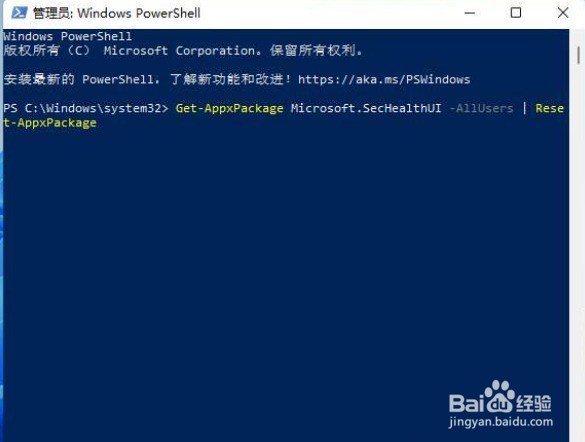The height and width of the screenshot is (442, 585).
Task: Select the Microsoft.SecHealthUI argument
Action: pos(366,108)
